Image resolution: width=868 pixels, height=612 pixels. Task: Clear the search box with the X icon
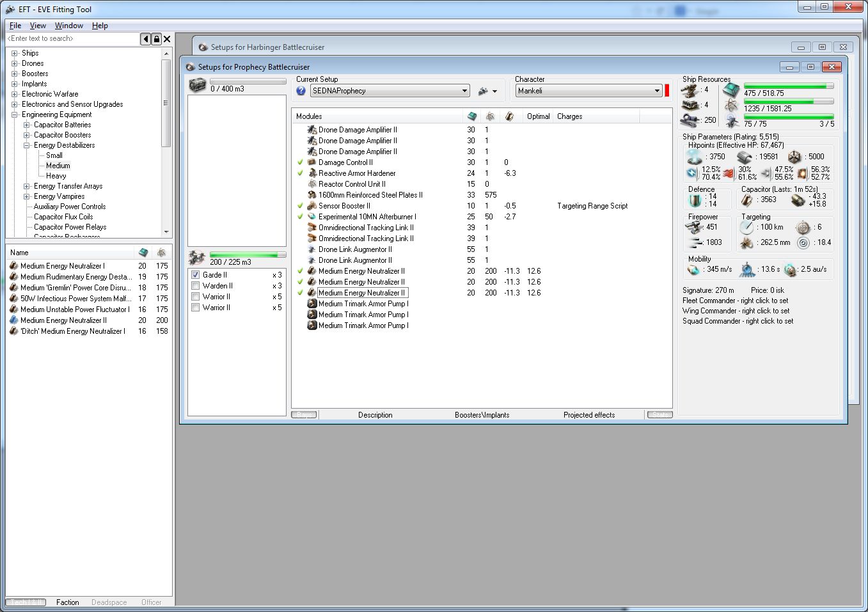pos(167,39)
